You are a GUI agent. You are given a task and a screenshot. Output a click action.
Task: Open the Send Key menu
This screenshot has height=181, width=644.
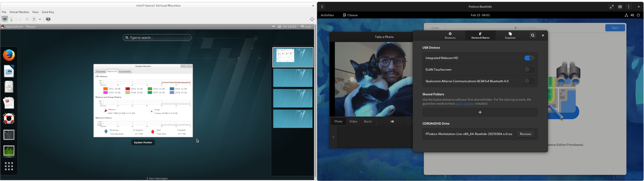pyautogui.click(x=48, y=12)
